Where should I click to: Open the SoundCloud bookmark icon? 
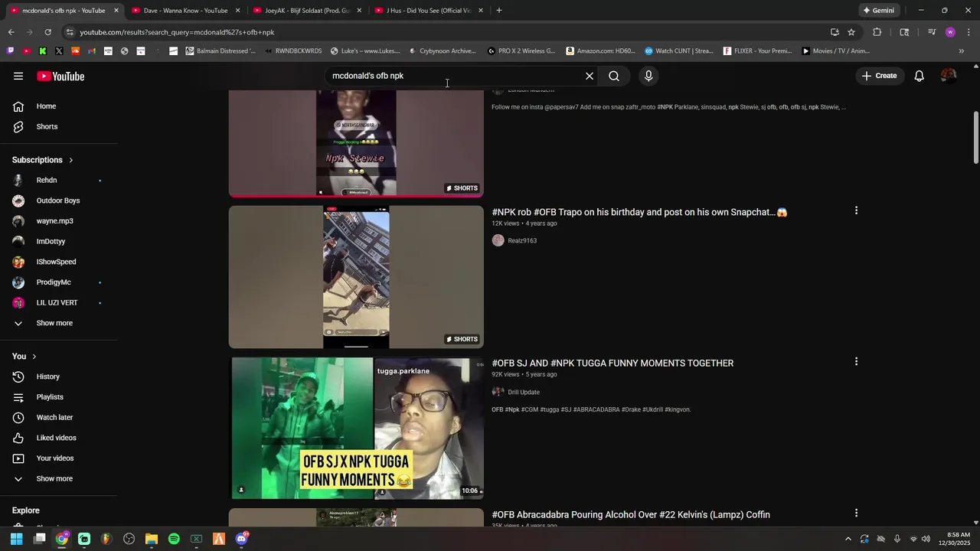[75, 51]
